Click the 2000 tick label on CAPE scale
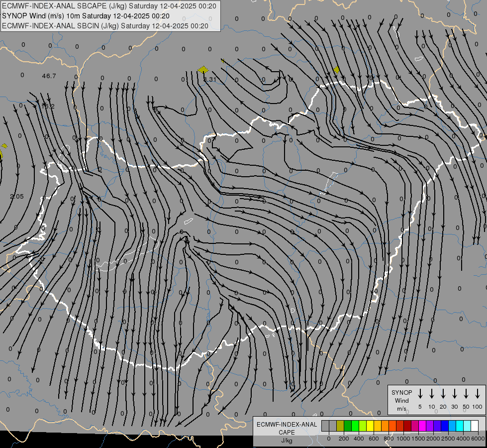This screenshot has width=487, height=448. [433, 439]
